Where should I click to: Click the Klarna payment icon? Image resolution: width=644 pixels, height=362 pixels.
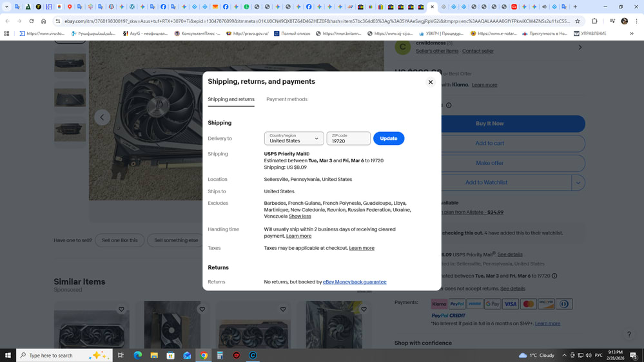pos(439,304)
